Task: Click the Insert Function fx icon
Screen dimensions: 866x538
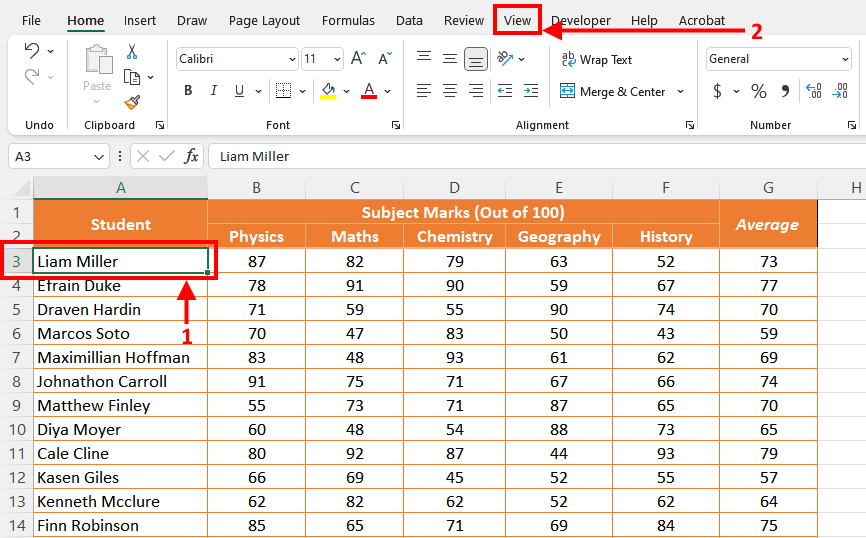Action: (x=191, y=157)
